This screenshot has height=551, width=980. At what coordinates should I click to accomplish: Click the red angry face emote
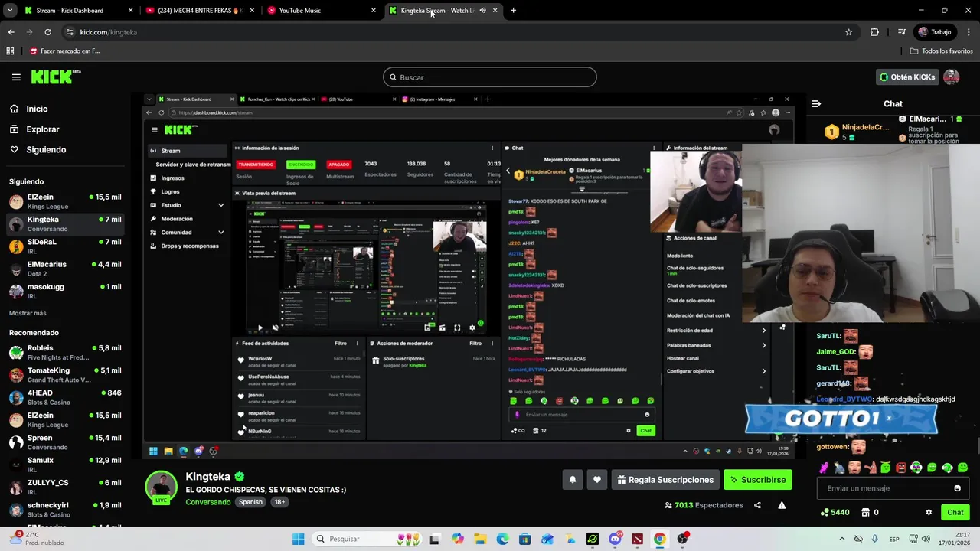coord(901,468)
